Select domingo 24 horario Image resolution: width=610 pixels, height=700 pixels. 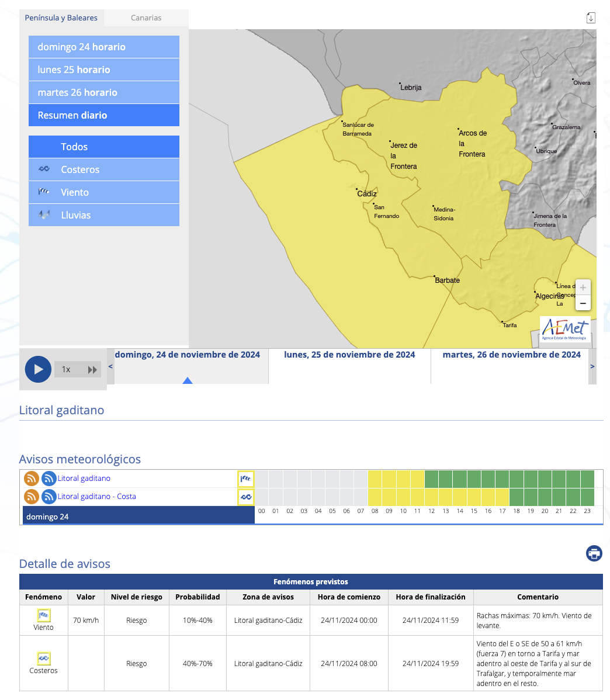click(x=104, y=47)
